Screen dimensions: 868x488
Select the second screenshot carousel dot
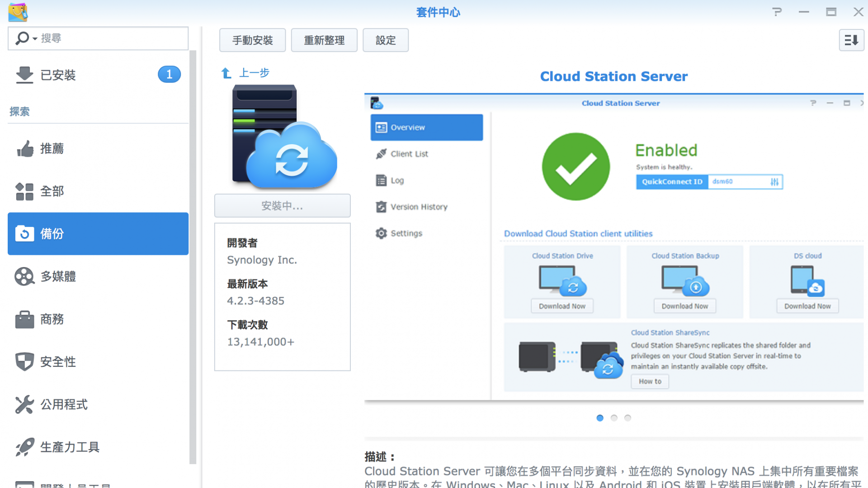pyautogui.click(x=614, y=418)
